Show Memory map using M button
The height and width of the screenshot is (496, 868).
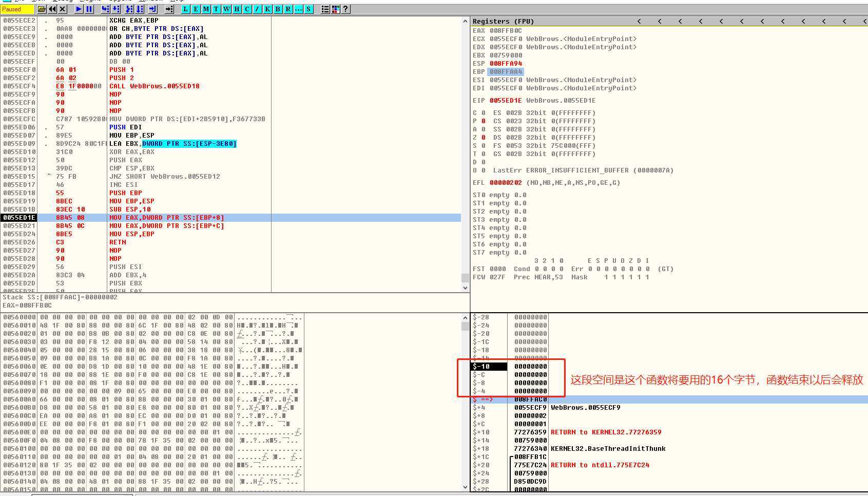pos(206,9)
